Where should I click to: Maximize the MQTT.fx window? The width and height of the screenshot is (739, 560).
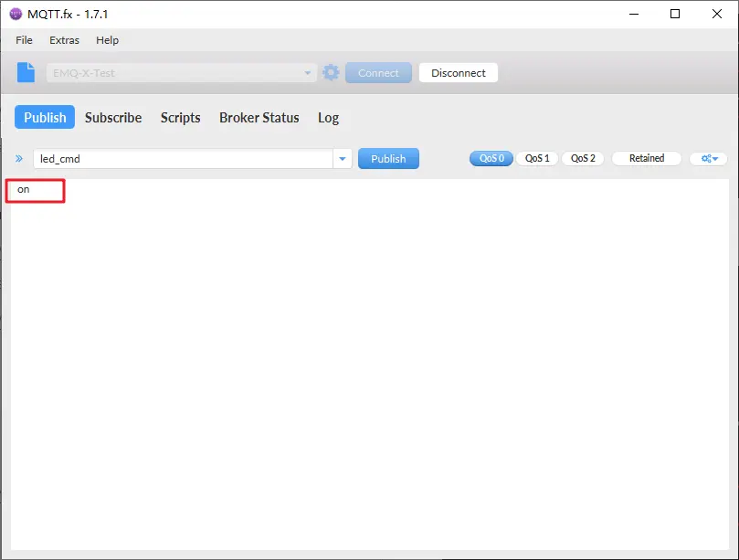[x=675, y=14]
